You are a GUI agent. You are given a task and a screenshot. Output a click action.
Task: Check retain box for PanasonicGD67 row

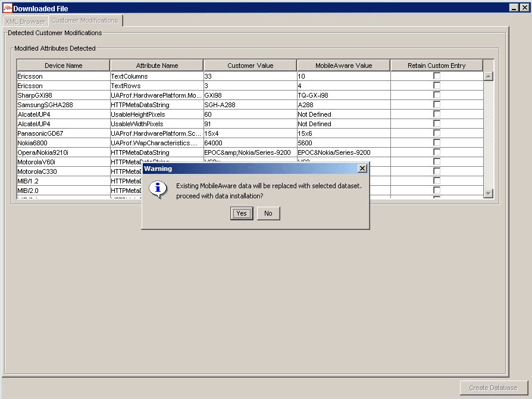pyautogui.click(x=437, y=133)
